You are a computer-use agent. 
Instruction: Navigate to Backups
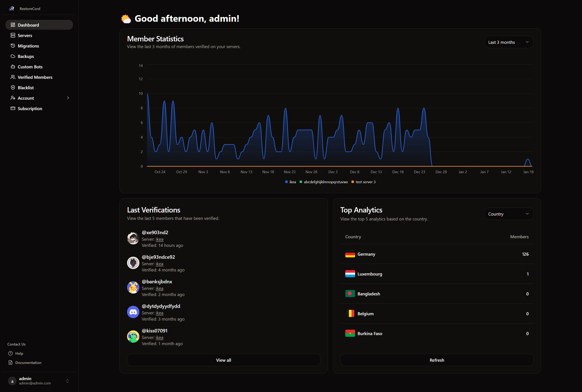tap(39, 56)
